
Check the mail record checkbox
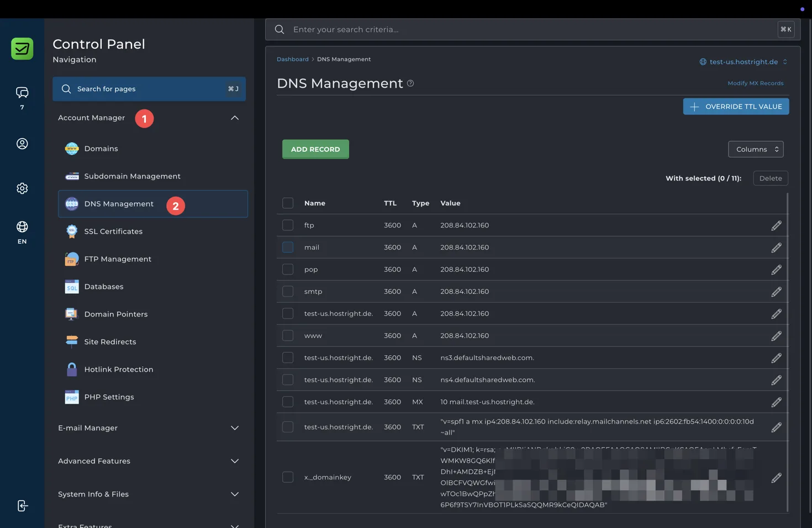[288, 247]
